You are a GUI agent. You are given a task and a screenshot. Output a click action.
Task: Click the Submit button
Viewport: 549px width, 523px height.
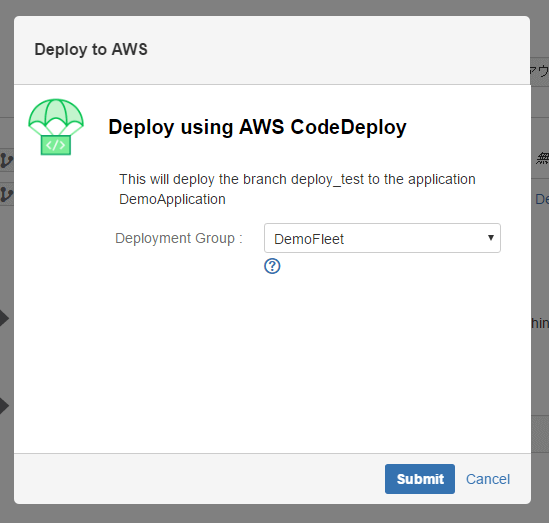[x=419, y=479]
